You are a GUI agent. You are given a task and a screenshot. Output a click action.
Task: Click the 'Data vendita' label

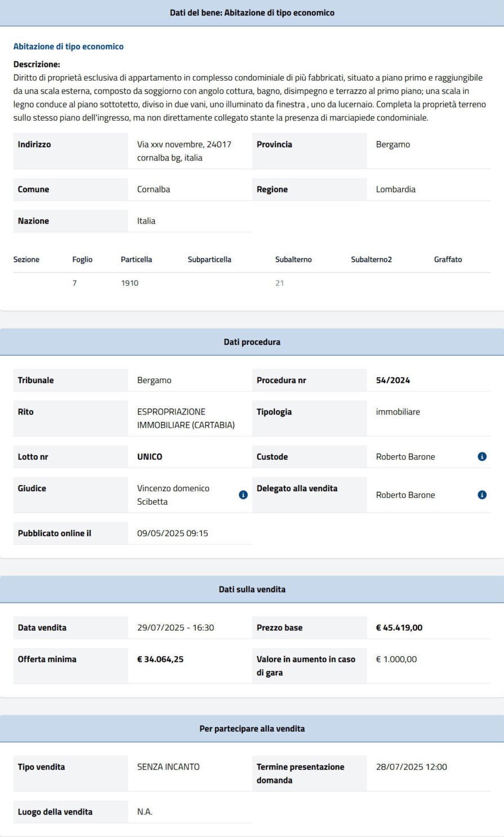click(x=42, y=628)
